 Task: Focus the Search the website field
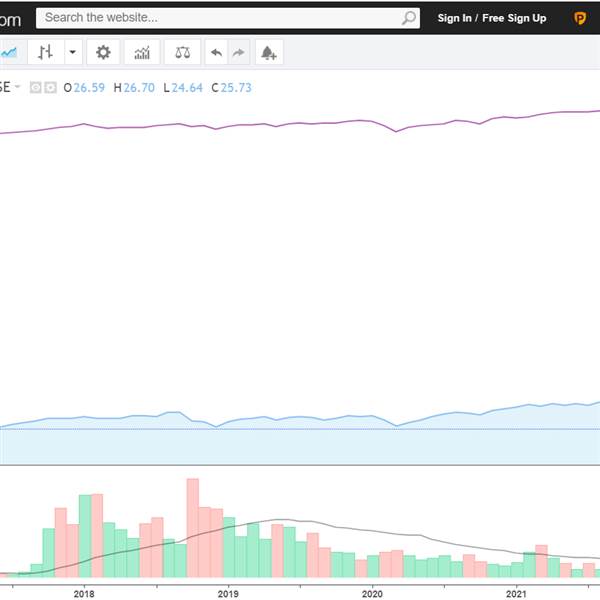coord(228,18)
